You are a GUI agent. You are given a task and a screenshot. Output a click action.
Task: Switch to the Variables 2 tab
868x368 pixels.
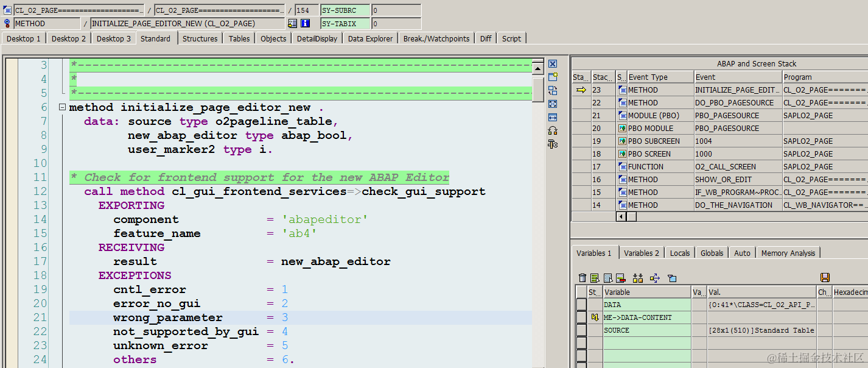[642, 253]
